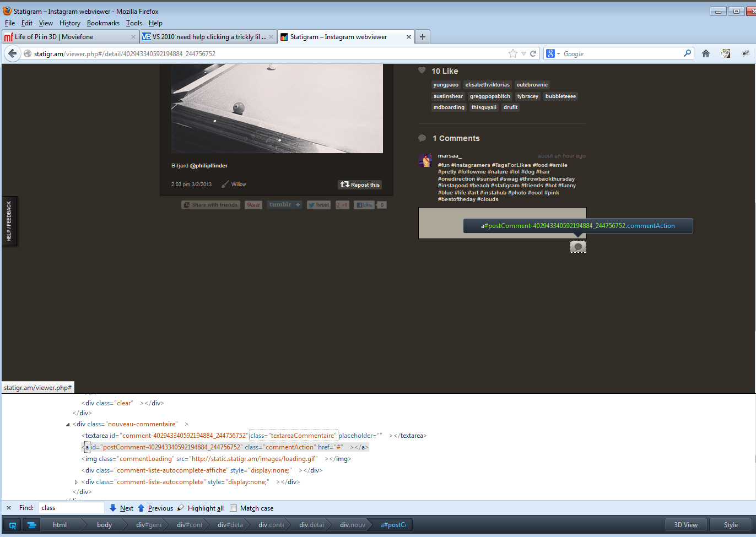The image size is (756, 537).
Task: Open the Bookmarks menu
Action: click(103, 23)
